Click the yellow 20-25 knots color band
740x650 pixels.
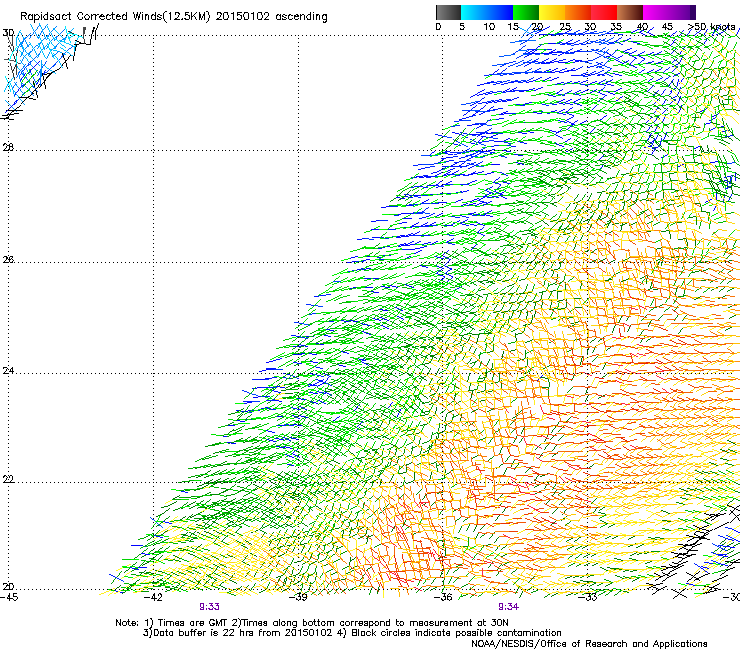click(552, 12)
